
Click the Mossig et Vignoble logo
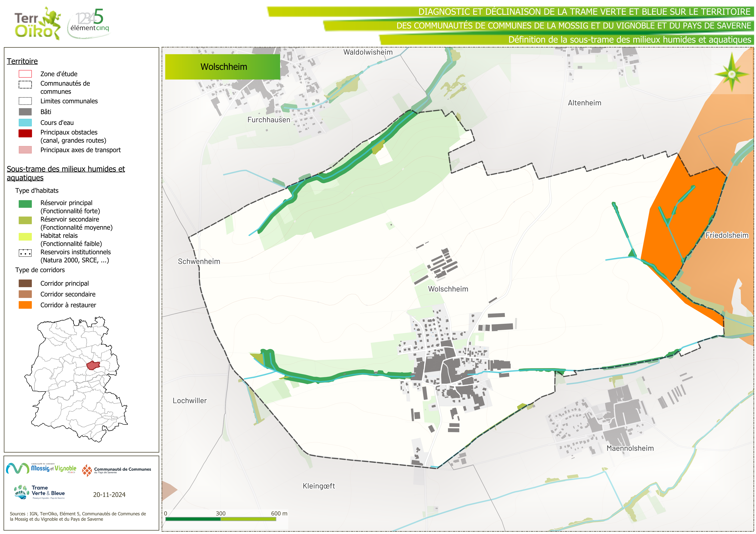pyautogui.click(x=41, y=468)
